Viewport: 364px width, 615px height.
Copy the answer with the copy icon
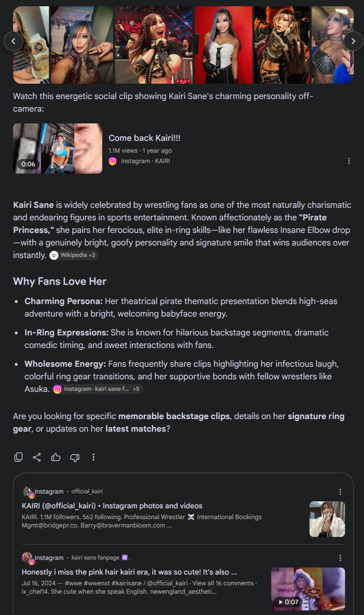(x=18, y=457)
